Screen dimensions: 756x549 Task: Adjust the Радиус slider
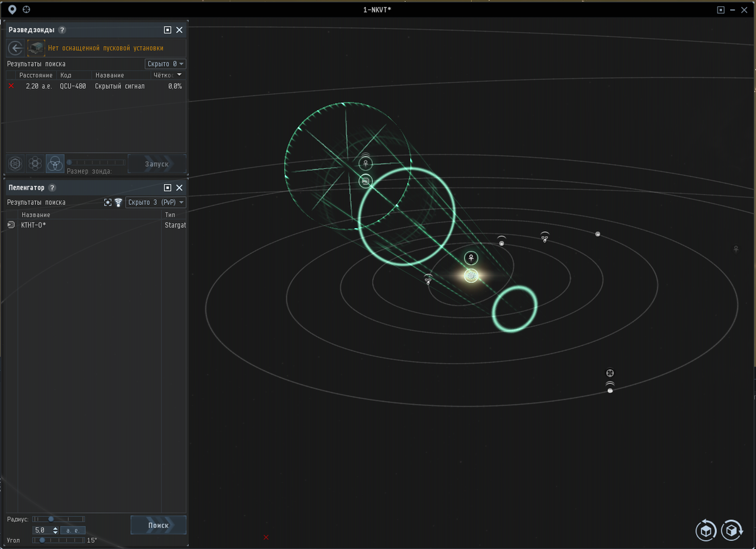tap(58, 519)
